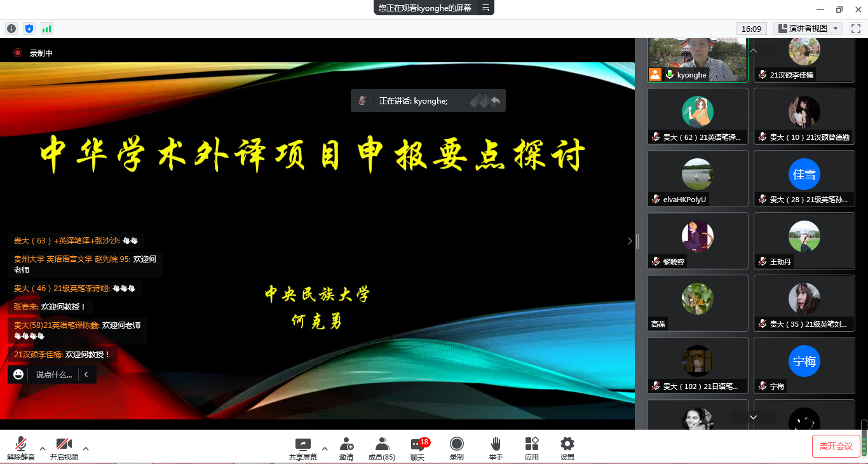Open Chat (聊天) panel
The height and width of the screenshot is (464, 868).
[417, 449]
